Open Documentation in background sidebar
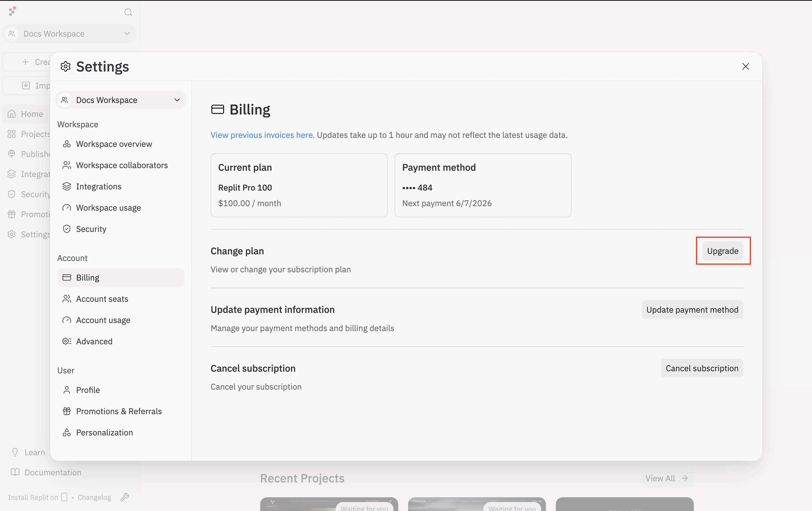 click(46, 473)
